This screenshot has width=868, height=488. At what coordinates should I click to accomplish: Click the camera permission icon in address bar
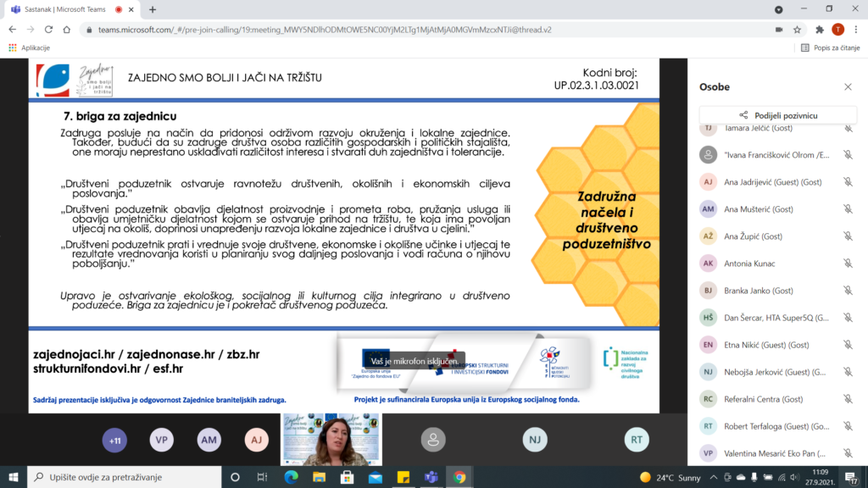(x=779, y=29)
